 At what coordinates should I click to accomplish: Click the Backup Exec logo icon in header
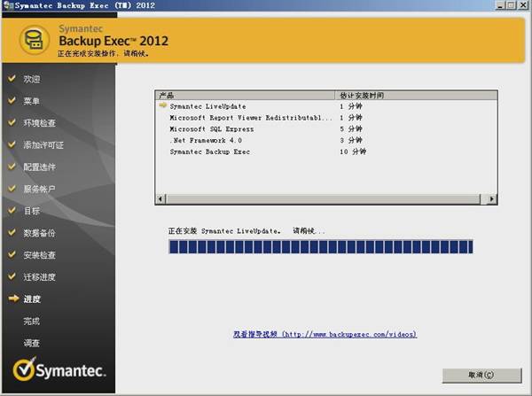click(x=33, y=40)
